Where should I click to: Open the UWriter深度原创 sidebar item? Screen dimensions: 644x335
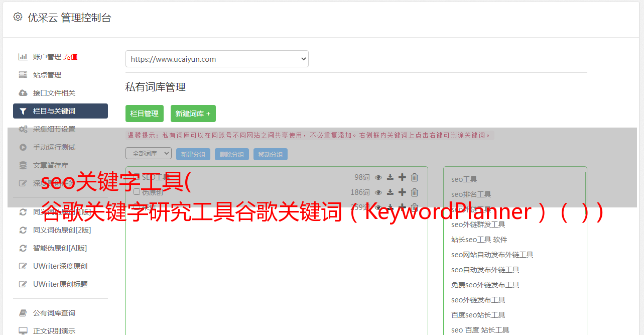point(60,266)
